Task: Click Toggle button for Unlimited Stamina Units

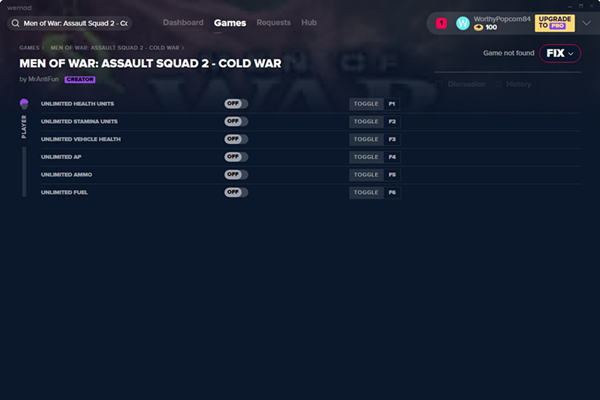Action: (366, 121)
